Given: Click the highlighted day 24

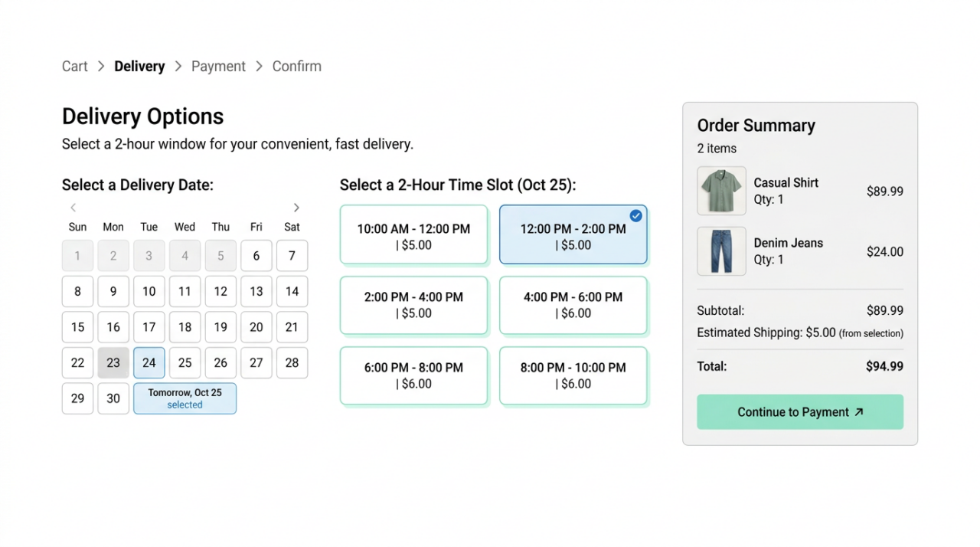Looking at the screenshot, I should (x=149, y=362).
